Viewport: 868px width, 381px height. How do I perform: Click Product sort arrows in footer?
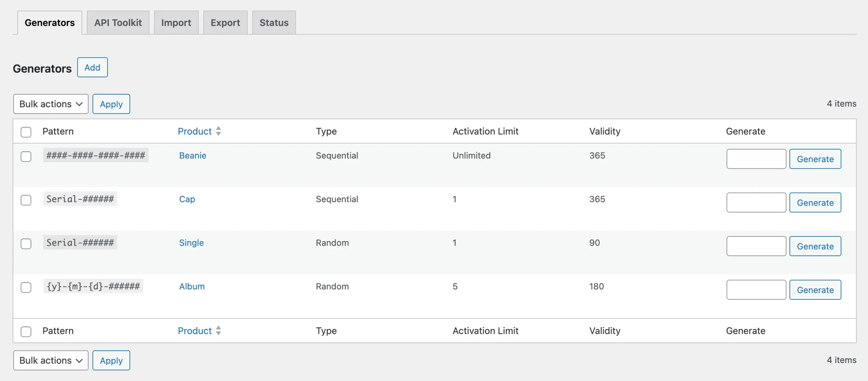coord(218,330)
